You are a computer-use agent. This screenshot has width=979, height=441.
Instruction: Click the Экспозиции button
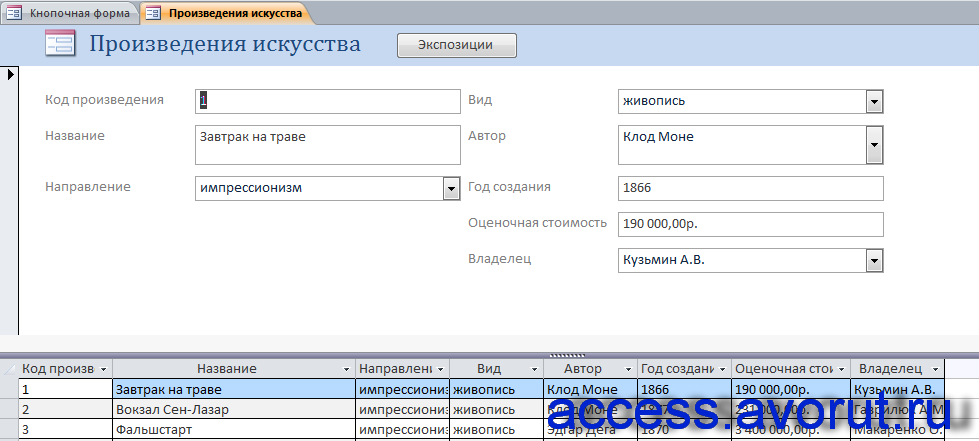tap(456, 45)
